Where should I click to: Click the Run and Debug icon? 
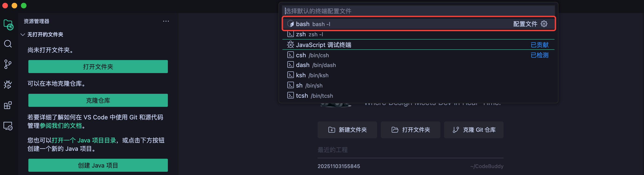pos(8,85)
